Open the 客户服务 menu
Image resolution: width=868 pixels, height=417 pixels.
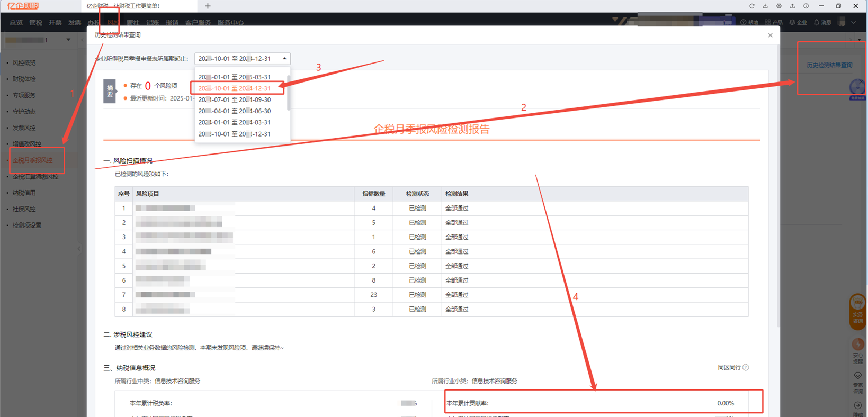pyautogui.click(x=198, y=22)
